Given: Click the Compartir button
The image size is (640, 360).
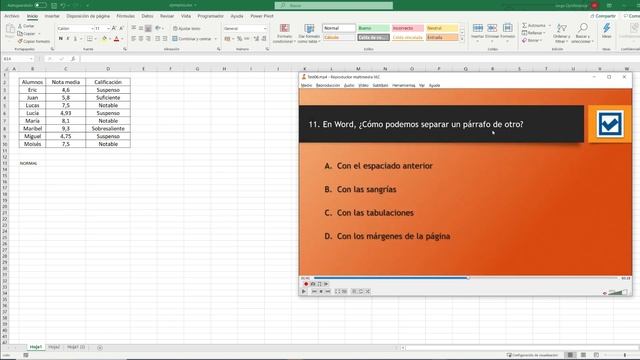Looking at the screenshot, I should (x=603, y=16).
